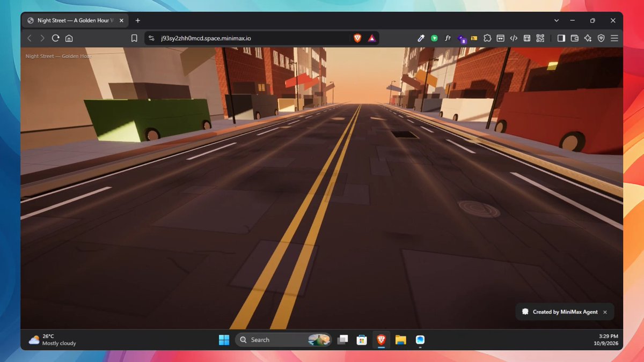Click the taskbar Search box
This screenshot has height=362, width=644.
(283, 339)
